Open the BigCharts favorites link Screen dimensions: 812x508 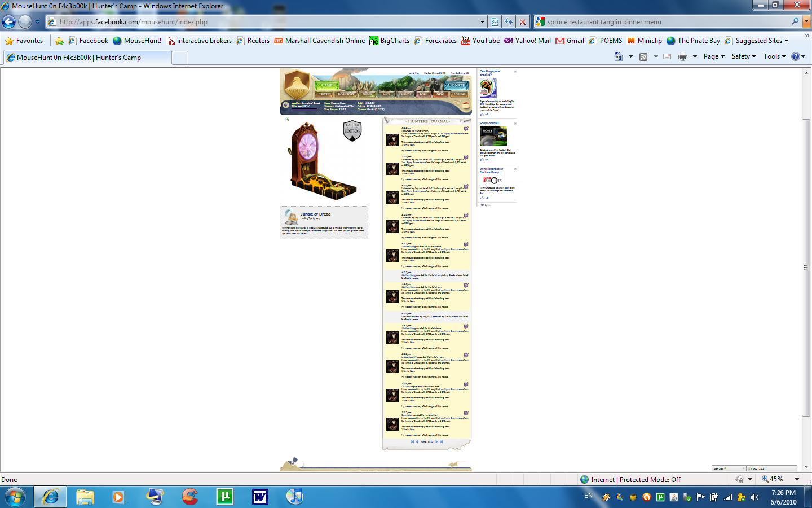tap(390, 41)
